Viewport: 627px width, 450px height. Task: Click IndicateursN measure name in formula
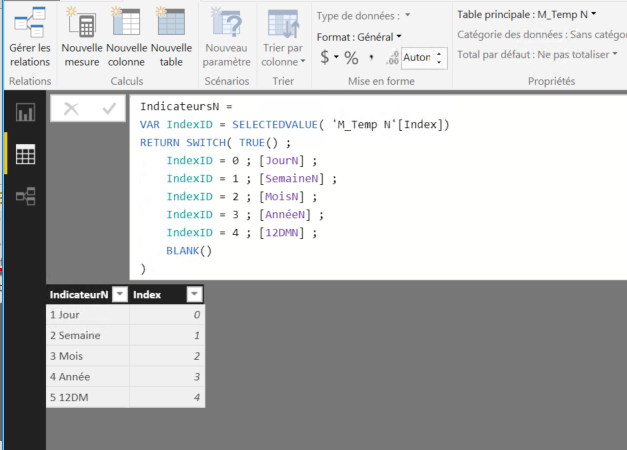179,106
